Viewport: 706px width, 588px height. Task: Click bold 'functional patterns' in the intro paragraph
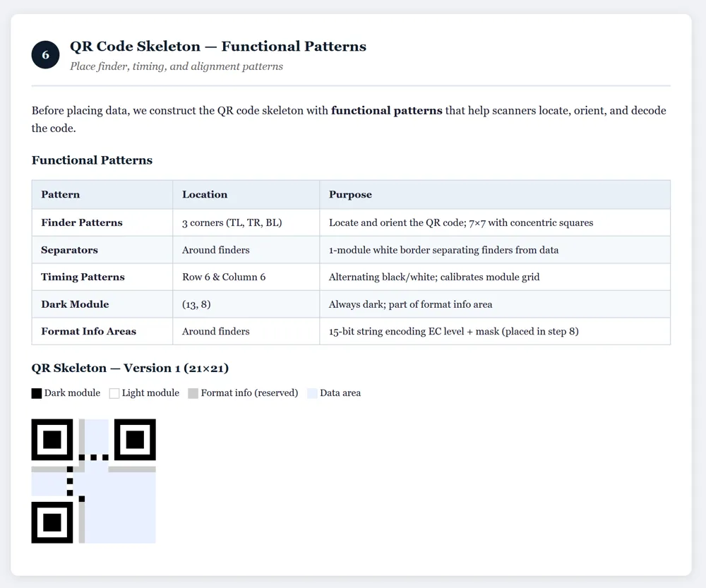387,111
